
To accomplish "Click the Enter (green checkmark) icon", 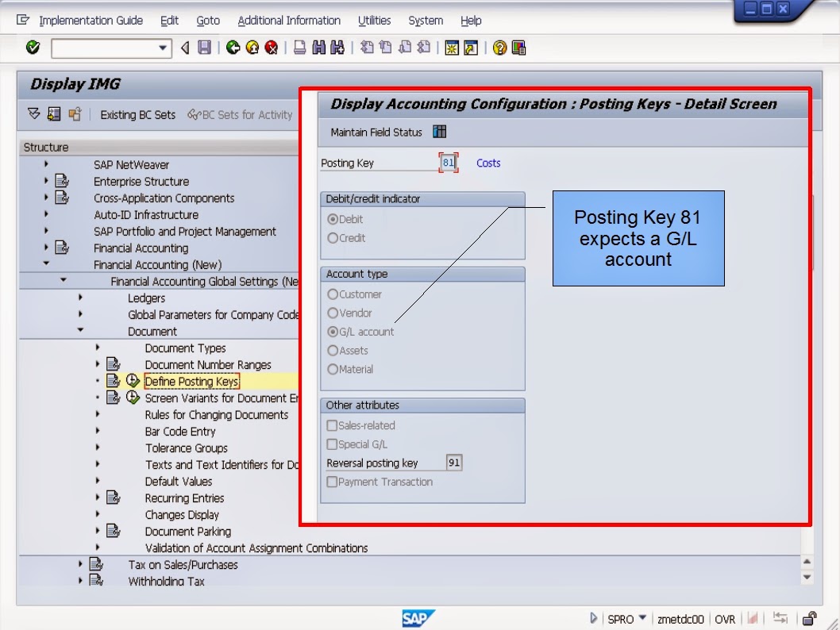I will (x=32, y=47).
